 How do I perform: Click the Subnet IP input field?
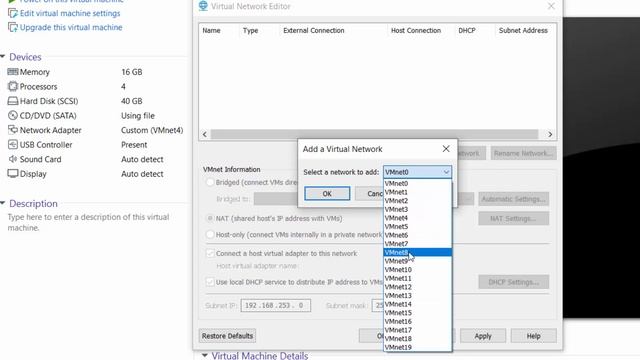point(276,305)
